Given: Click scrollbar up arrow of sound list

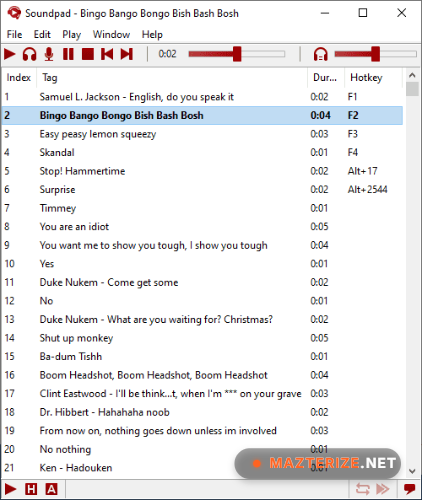Looking at the screenshot, I should (412, 75).
